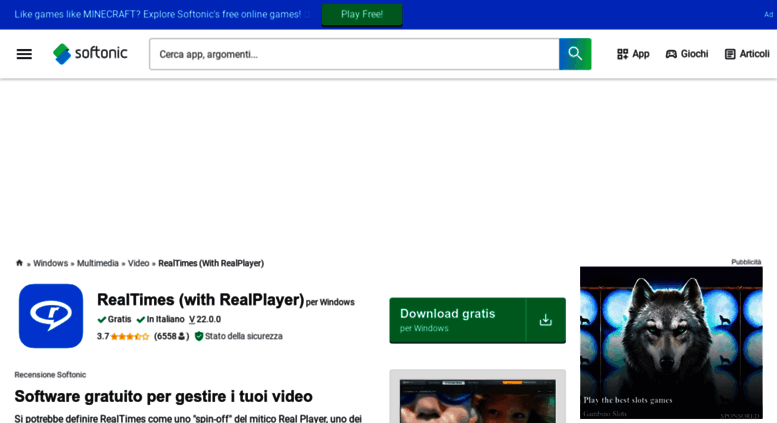Click the In Italiano label
The height and width of the screenshot is (423, 777).
tap(161, 319)
